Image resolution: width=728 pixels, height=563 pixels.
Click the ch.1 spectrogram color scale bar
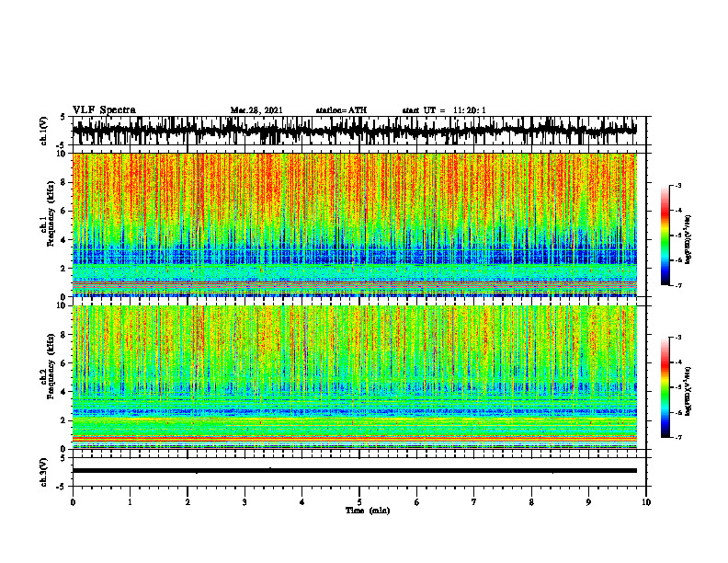click(x=665, y=236)
